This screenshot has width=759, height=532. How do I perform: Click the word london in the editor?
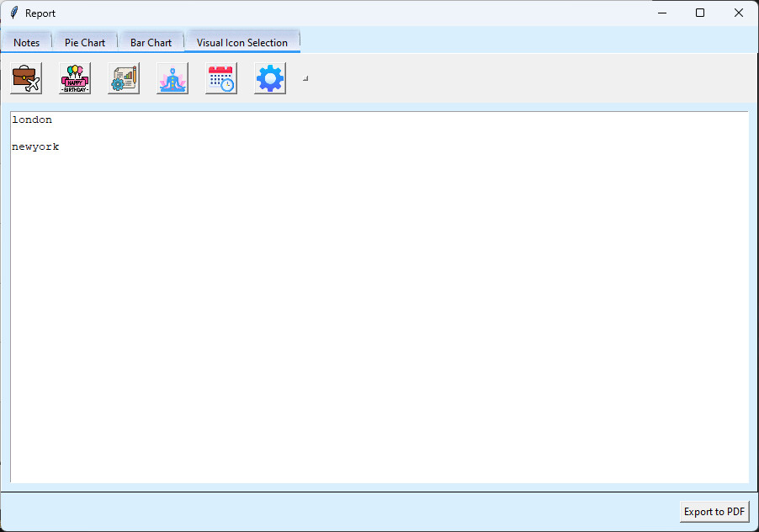click(32, 119)
